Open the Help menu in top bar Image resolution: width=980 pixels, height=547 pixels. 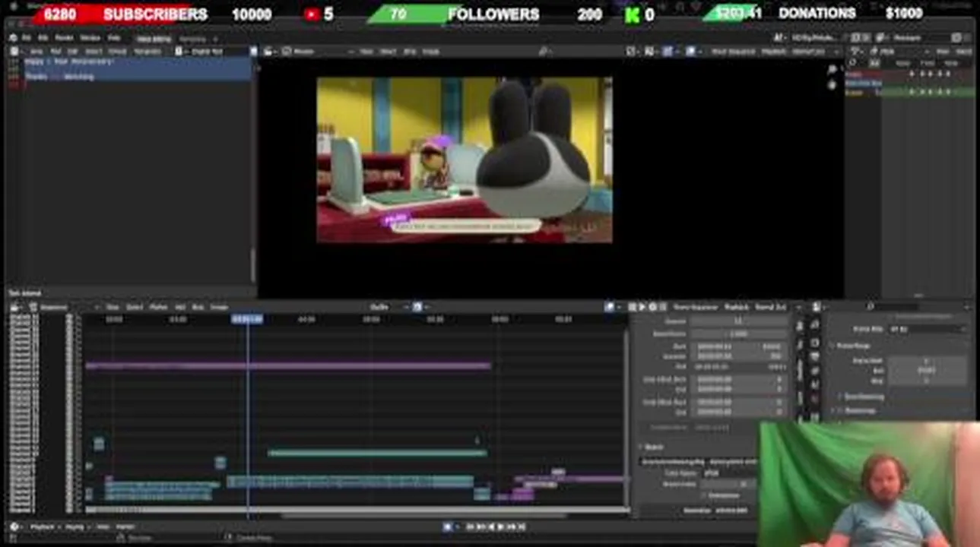pos(114,37)
